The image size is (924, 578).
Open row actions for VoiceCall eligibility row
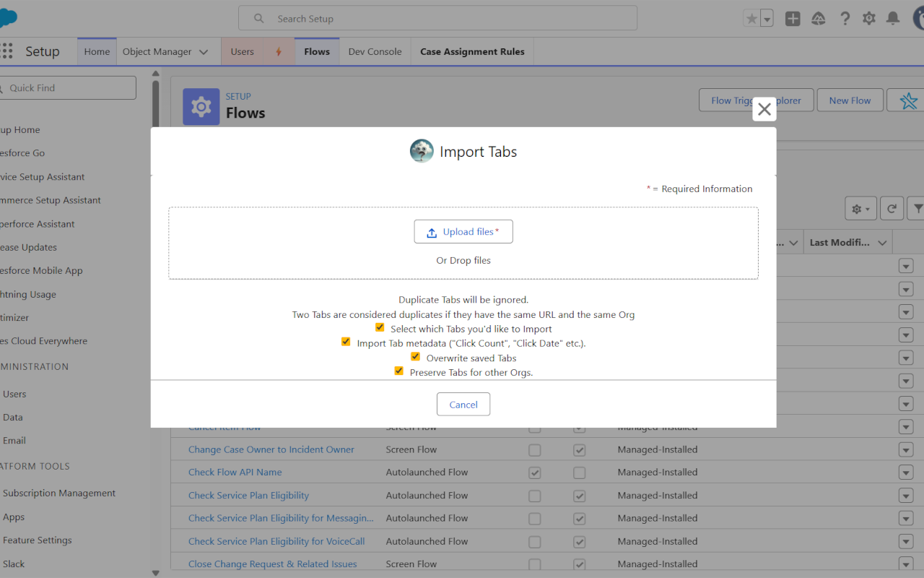click(x=906, y=541)
